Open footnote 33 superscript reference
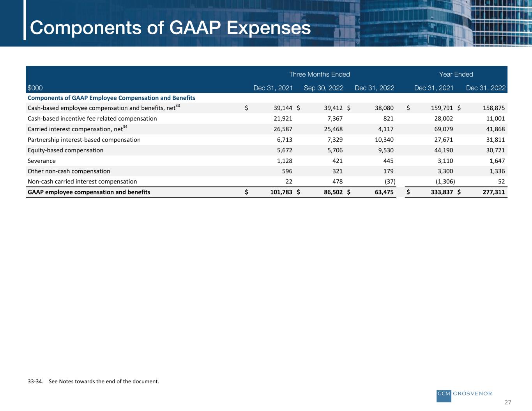 (178, 106)
